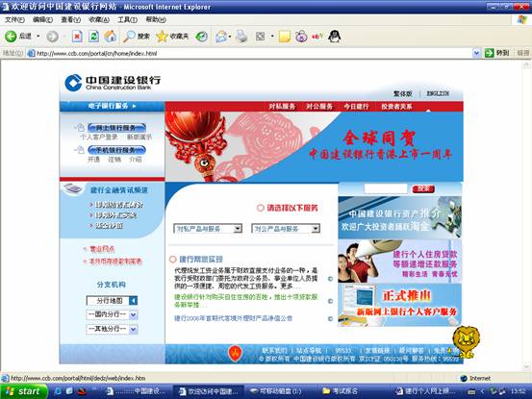Select the 对私服务 navigation tab
Viewport: 532px width, 399px height.
[x=282, y=107]
